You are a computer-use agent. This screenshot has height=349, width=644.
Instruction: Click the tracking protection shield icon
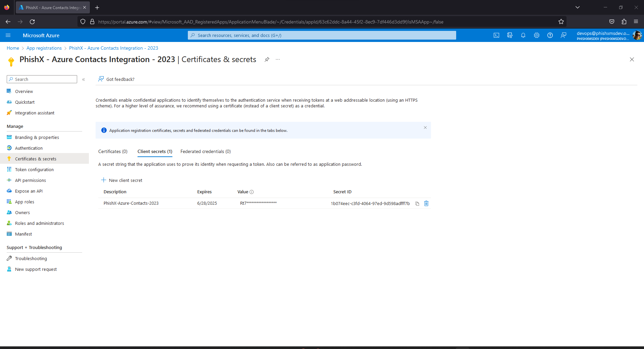[83, 22]
